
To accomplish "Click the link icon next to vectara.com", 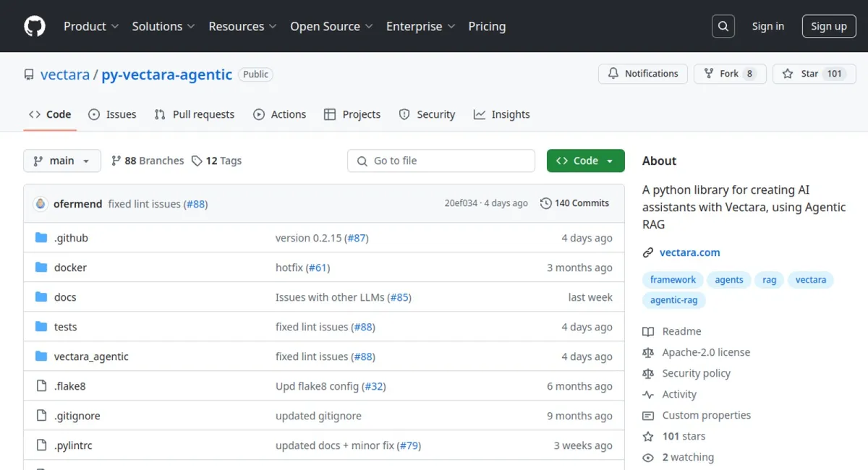I will 648,252.
